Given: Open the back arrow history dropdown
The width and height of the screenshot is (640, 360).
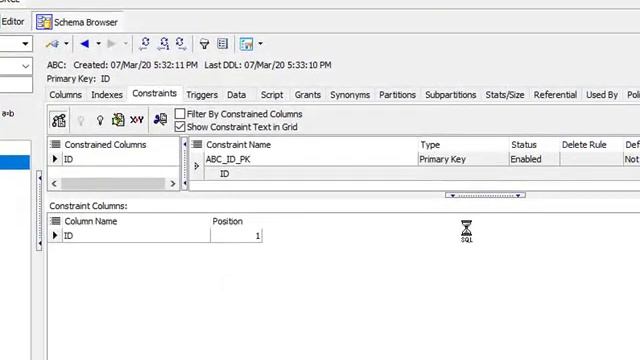Looking at the screenshot, I should click(98, 44).
